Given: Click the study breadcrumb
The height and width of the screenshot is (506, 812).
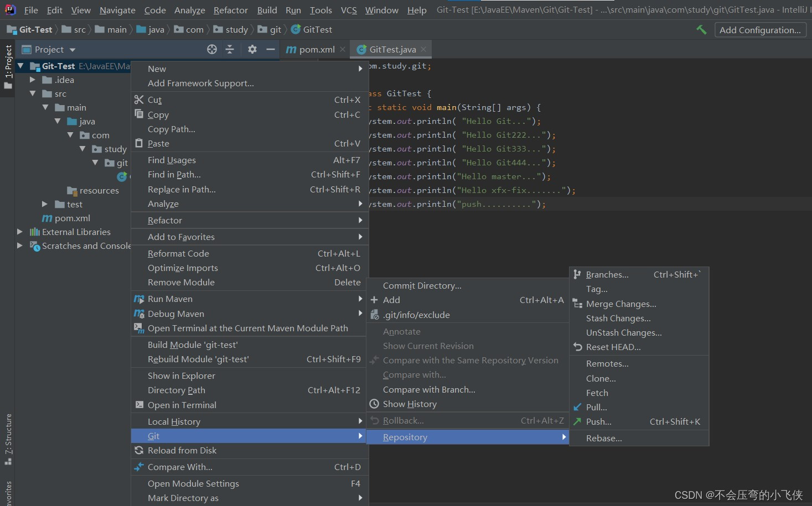Looking at the screenshot, I should pyautogui.click(x=231, y=29).
